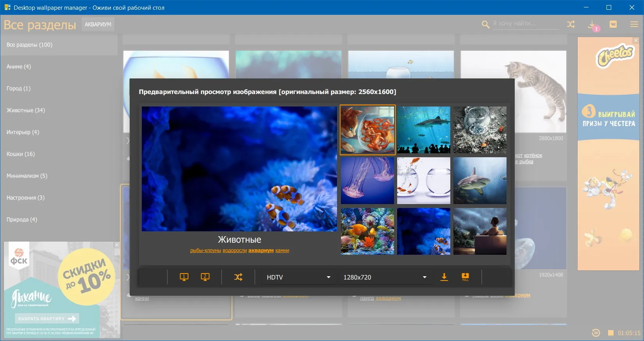This screenshot has height=341, width=644.
Task: Open the VK social icon in header
Action: pyautogui.click(x=613, y=24)
